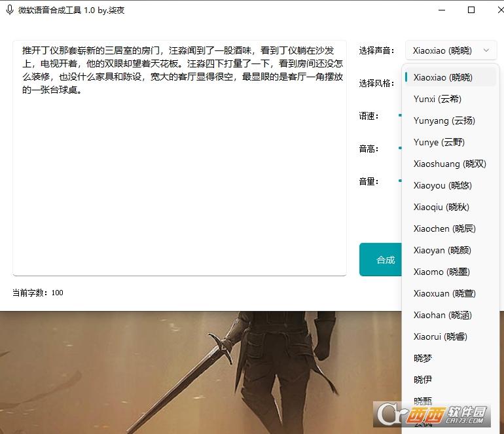The image size is (504, 434).
Task: Click the 语速 speed label
Action: pyautogui.click(x=369, y=116)
